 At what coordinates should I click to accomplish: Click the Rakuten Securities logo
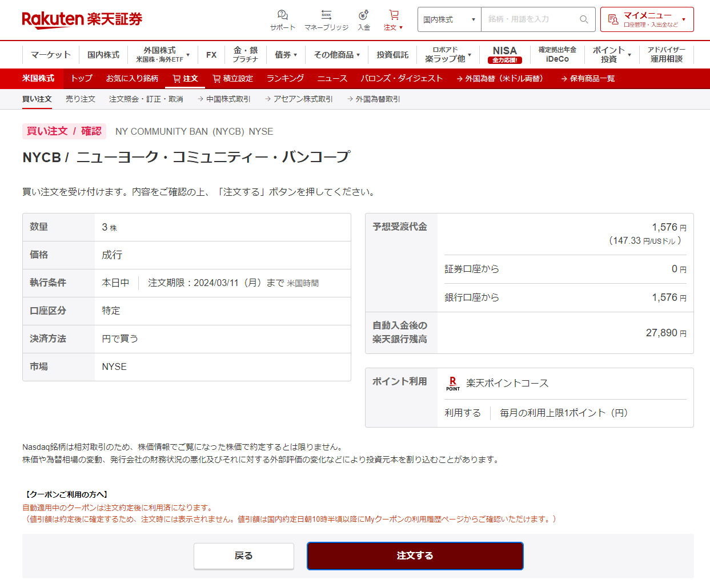coord(82,19)
